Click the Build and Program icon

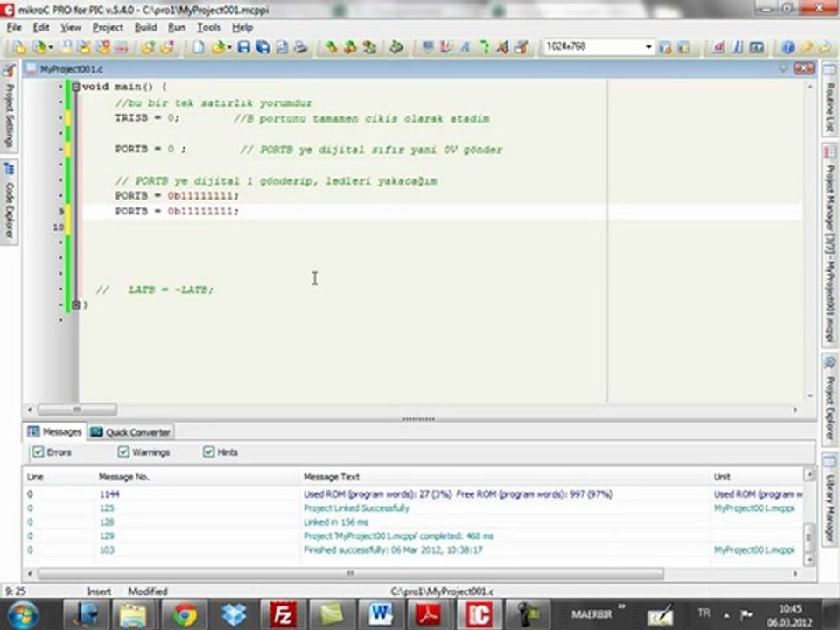click(369, 47)
